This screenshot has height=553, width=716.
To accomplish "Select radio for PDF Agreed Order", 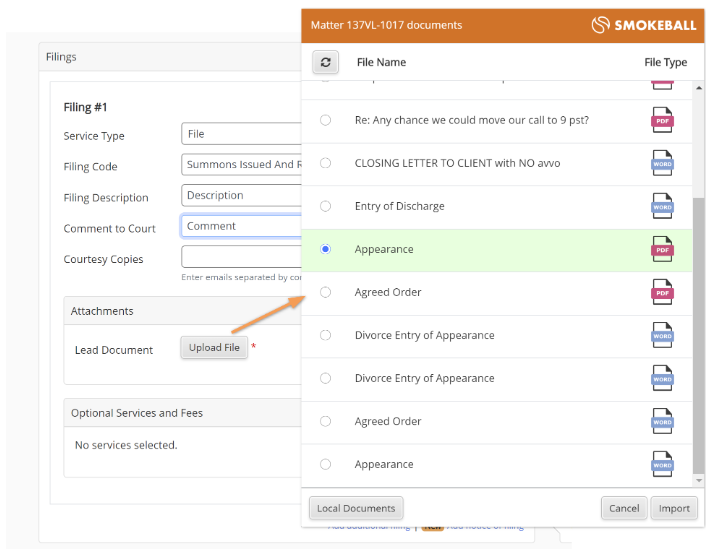I will coord(326,292).
